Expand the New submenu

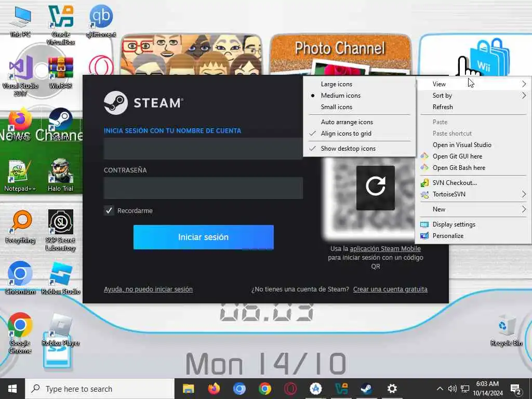click(473, 209)
